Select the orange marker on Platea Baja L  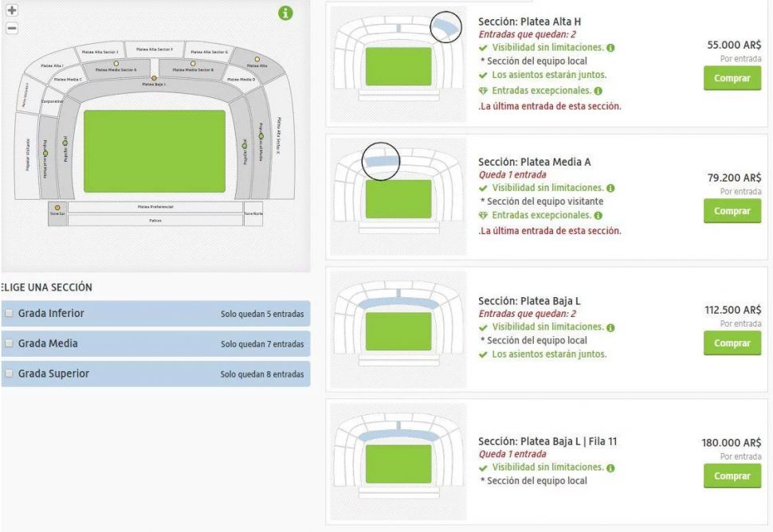point(154,78)
